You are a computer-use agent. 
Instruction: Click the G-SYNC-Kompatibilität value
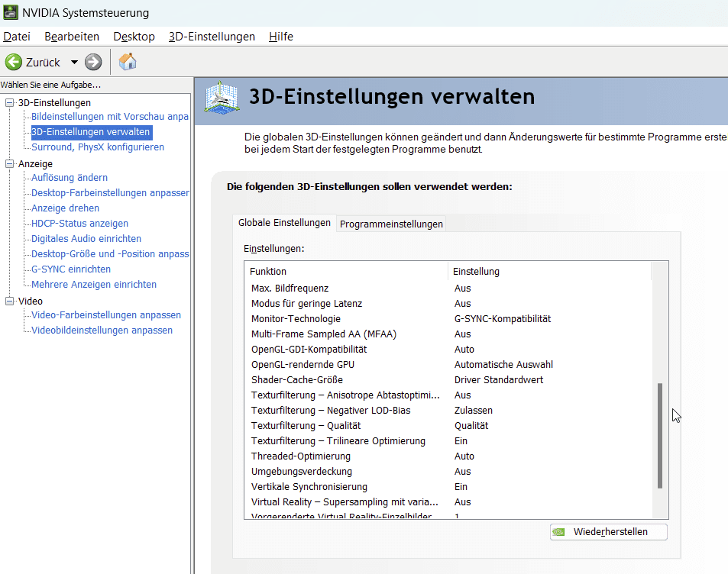coord(503,319)
